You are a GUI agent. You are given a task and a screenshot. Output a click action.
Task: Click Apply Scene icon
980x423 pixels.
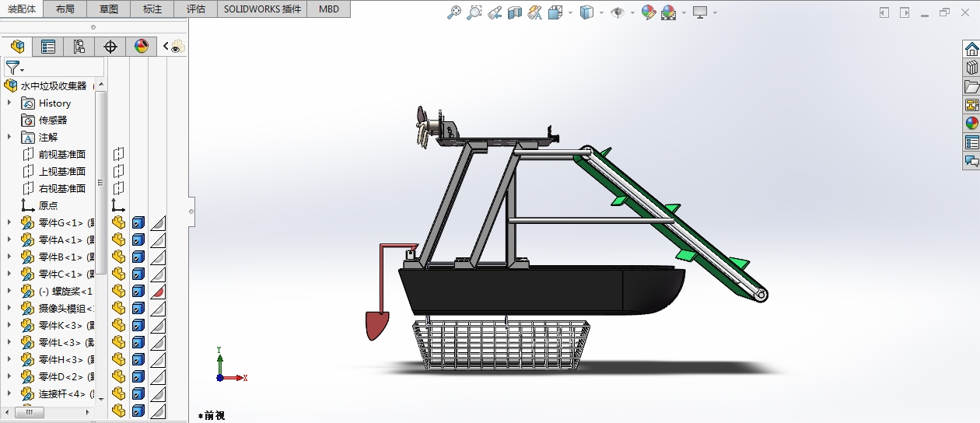pyautogui.click(x=668, y=12)
